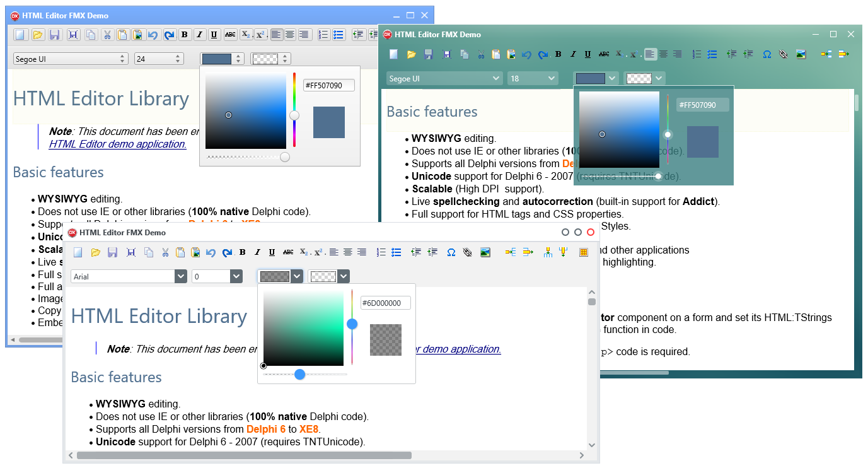Click hue slider handle in front color picker
Image resolution: width=868 pixels, height=468 pixels.
point(352,324)
